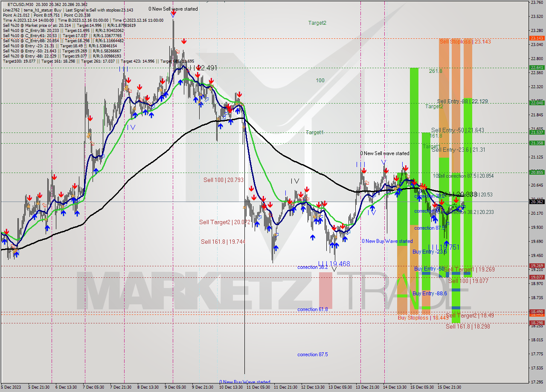Click the 'Sell 100 | 20.793' label
The image size is (546, 392).
224,180
